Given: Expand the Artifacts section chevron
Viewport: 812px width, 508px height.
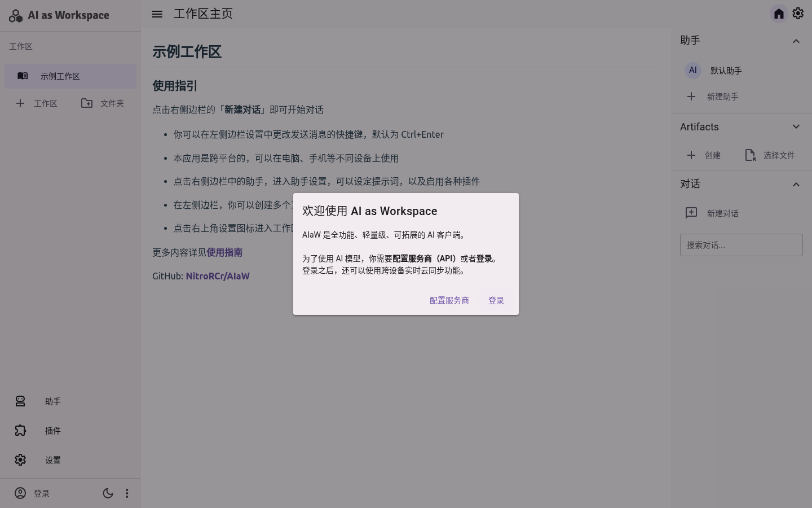Looking at the screenshot, I should pos(796,126).
